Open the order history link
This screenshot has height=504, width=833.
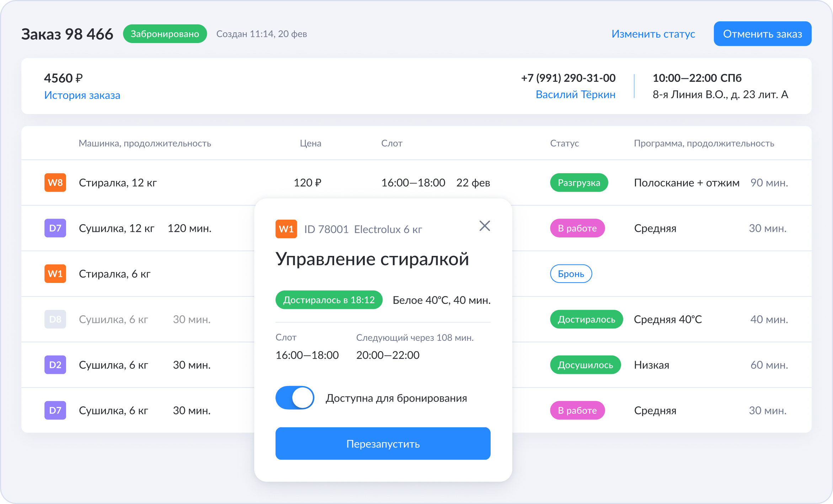pyautogui.click(x=82, y=95)
